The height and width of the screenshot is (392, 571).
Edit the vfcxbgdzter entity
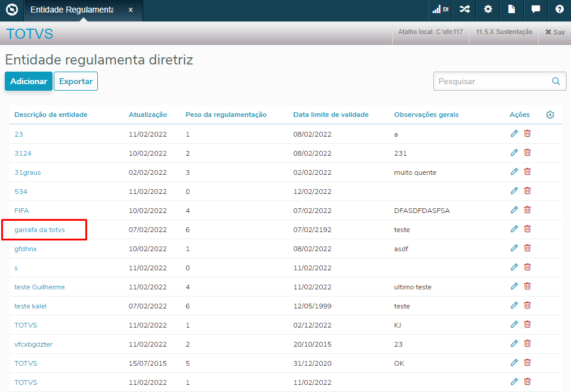pos(514,344)
